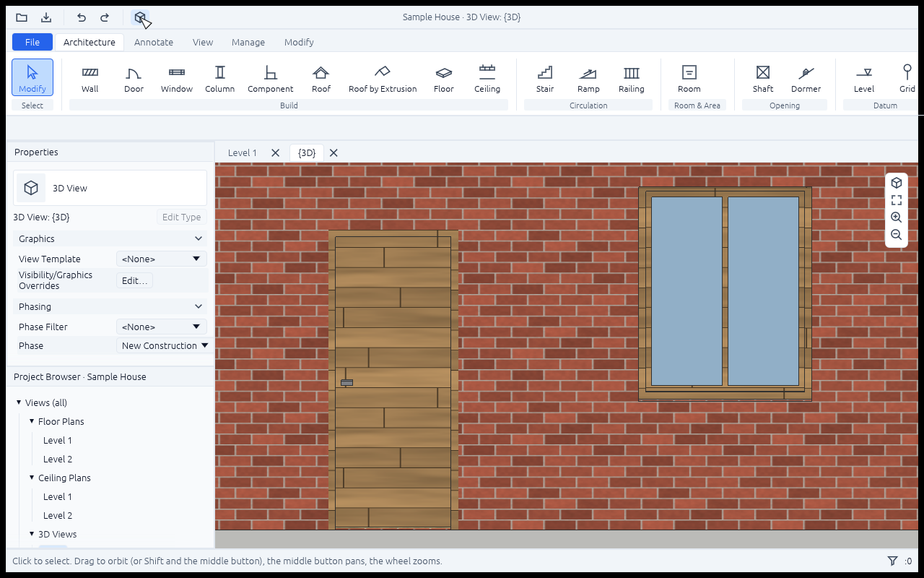This screenshot has width=924, height=578.
Task: Click the save icon in the title bar
Action: pos(46,17)
